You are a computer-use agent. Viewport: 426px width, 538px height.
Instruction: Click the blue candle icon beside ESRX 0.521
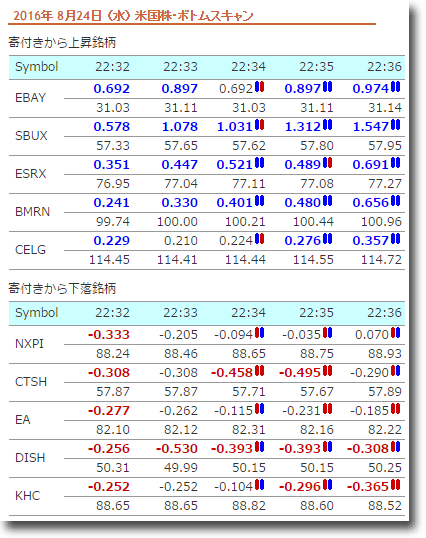coord(259,163)
